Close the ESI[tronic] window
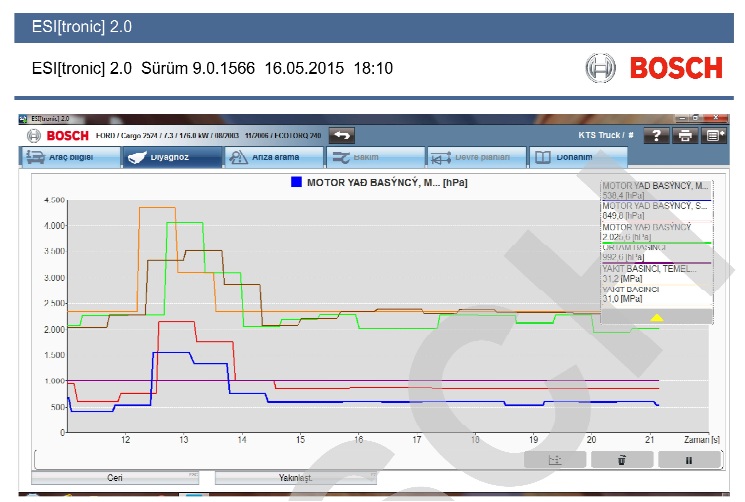745x502 pixels. point(716,118)
